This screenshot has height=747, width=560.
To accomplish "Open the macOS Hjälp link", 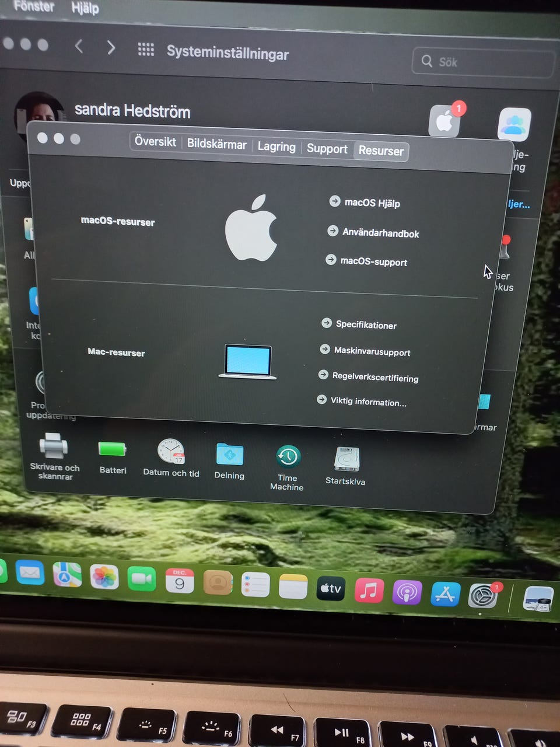I will pyautogui.click(x=372, y=203).
